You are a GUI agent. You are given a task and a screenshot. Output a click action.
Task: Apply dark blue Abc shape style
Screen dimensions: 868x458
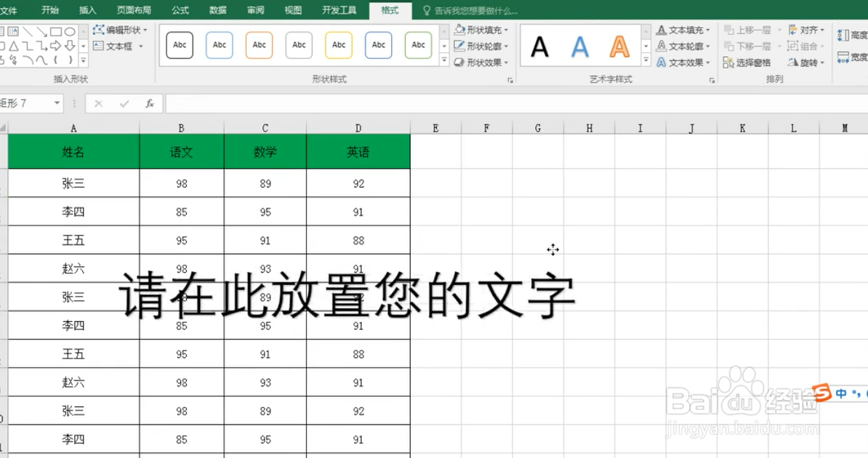(379, 45)
